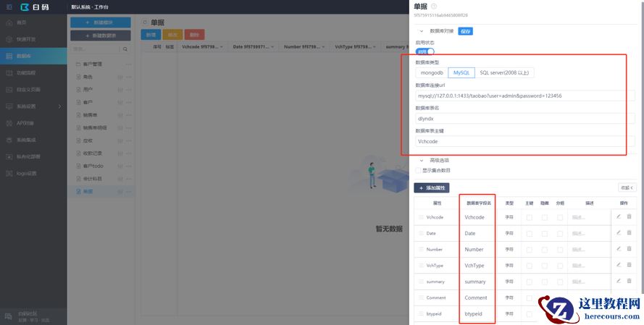Select the SQL server database type
The height and width of the screenshot is (325, 644).
(504, 72)
